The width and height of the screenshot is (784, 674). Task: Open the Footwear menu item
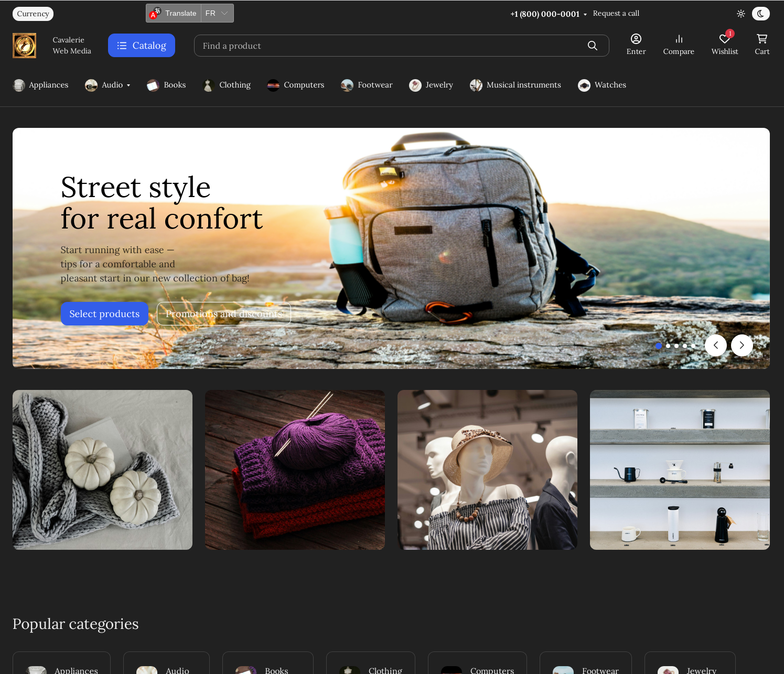pos(375,85)
